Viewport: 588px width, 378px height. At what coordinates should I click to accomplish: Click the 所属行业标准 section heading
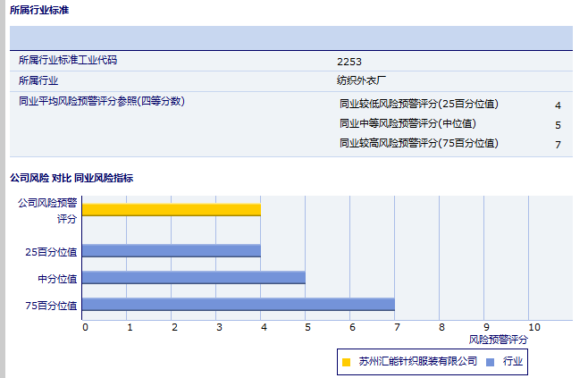38,10
